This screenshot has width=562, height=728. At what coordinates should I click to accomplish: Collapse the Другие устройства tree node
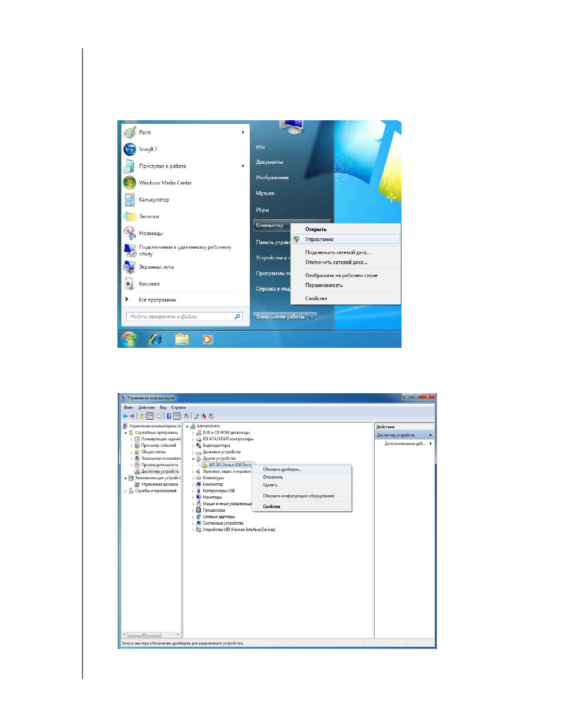click(193, 459)
